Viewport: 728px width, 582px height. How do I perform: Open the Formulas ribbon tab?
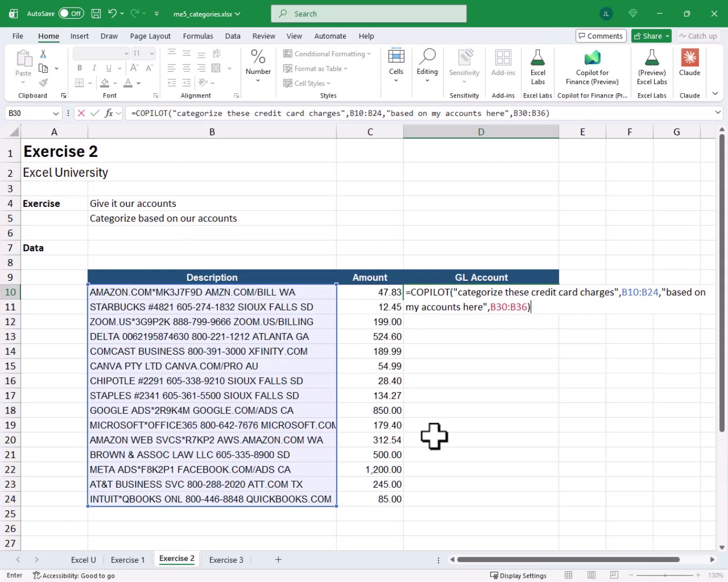[198, 36]
